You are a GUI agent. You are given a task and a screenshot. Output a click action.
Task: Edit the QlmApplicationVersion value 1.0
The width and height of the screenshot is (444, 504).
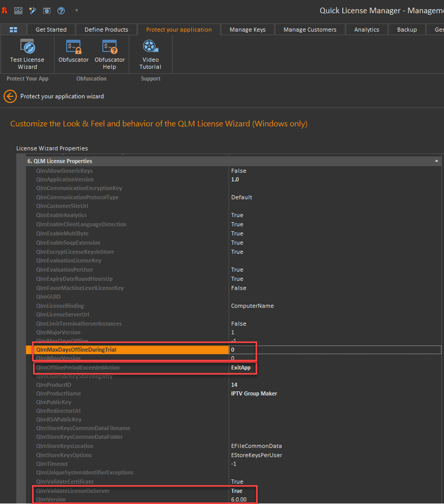click(x=235, y=179)
